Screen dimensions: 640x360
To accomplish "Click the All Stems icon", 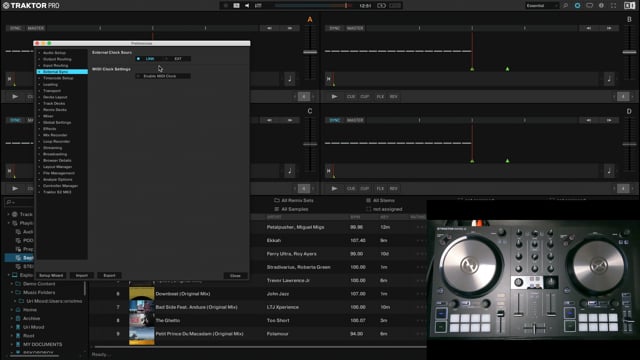I will 368,200.
